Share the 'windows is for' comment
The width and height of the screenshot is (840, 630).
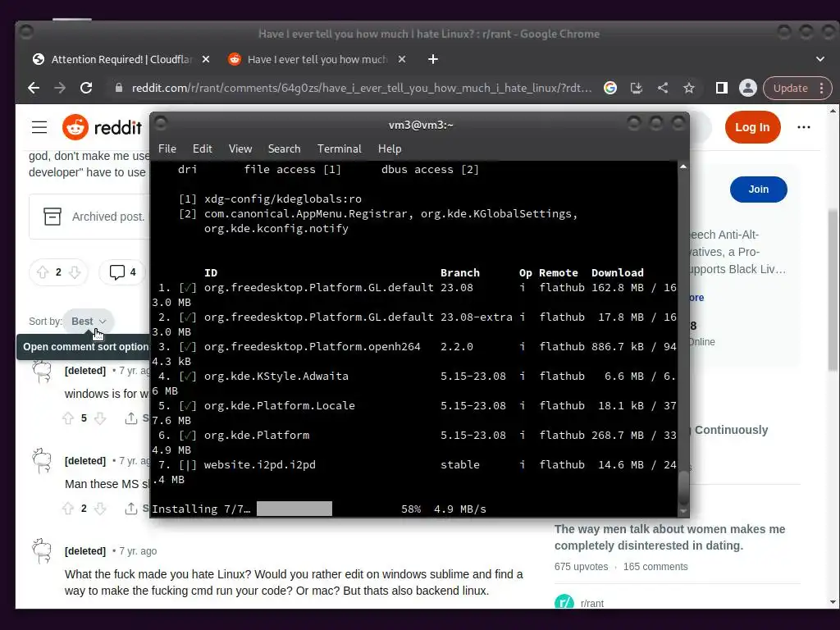pos(136,418)
